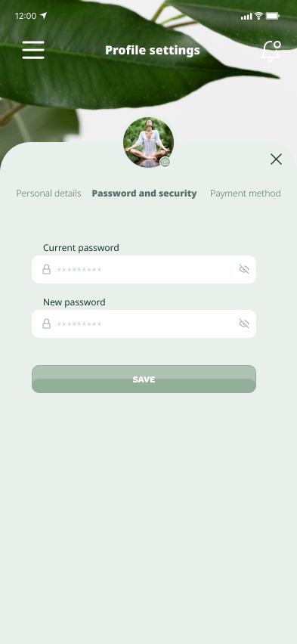
Task: Select Password and security tab
Action: pos(144,194)
